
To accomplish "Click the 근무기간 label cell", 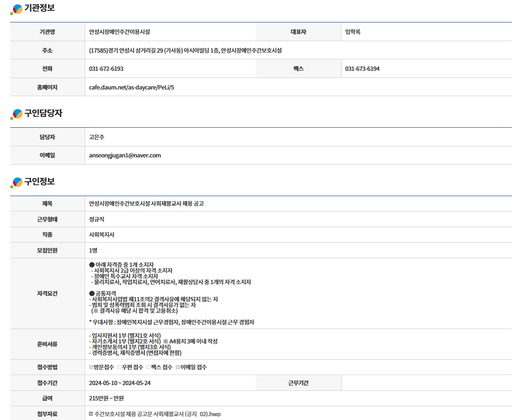I will pyautogui.click(x=298, y=383).
